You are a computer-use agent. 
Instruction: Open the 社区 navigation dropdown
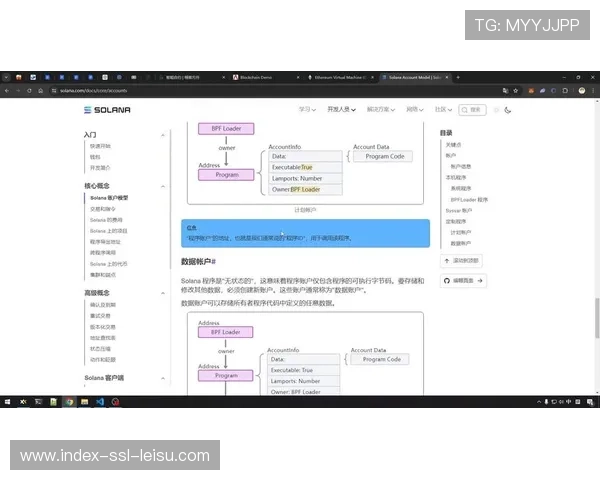[443, 109]
